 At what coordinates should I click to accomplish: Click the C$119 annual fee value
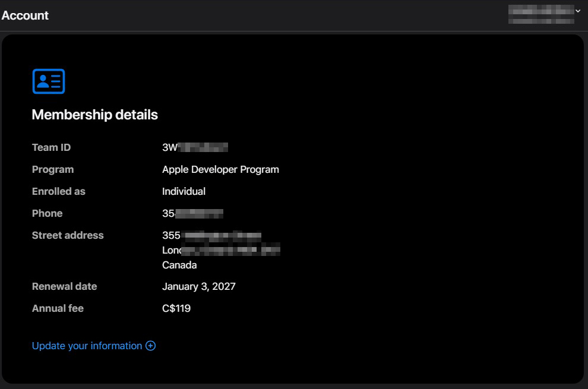tap(176, 308)
